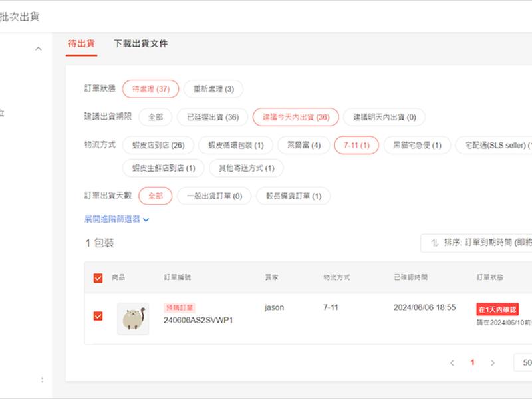Open the cat product thumbnail
Viewport: 532px width, 399px height.
point(133,319)
